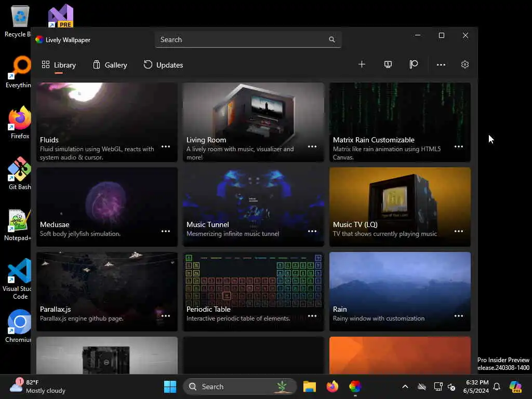This screenshot has height=399, width=532.
Task: Click the Lively Wallpaper search field
Action: tap(248, 39)
